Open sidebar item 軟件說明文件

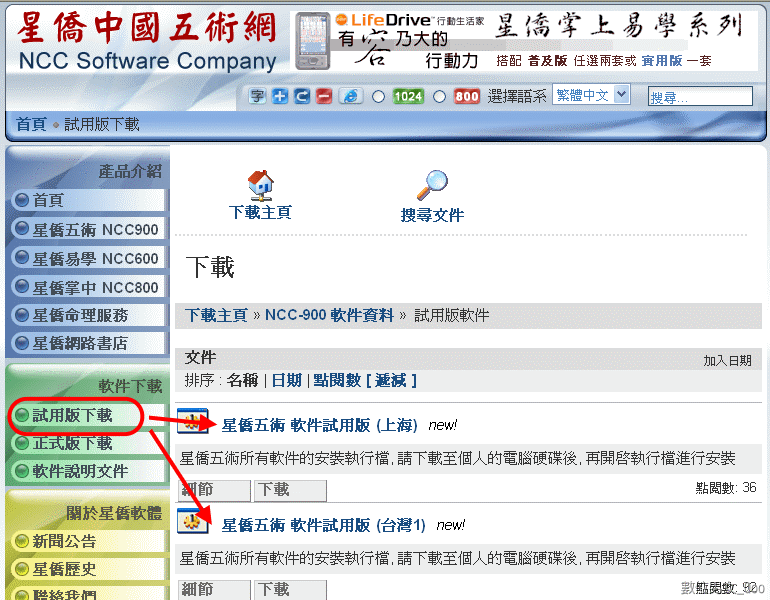pyautogui.click(x=88, y=471)
